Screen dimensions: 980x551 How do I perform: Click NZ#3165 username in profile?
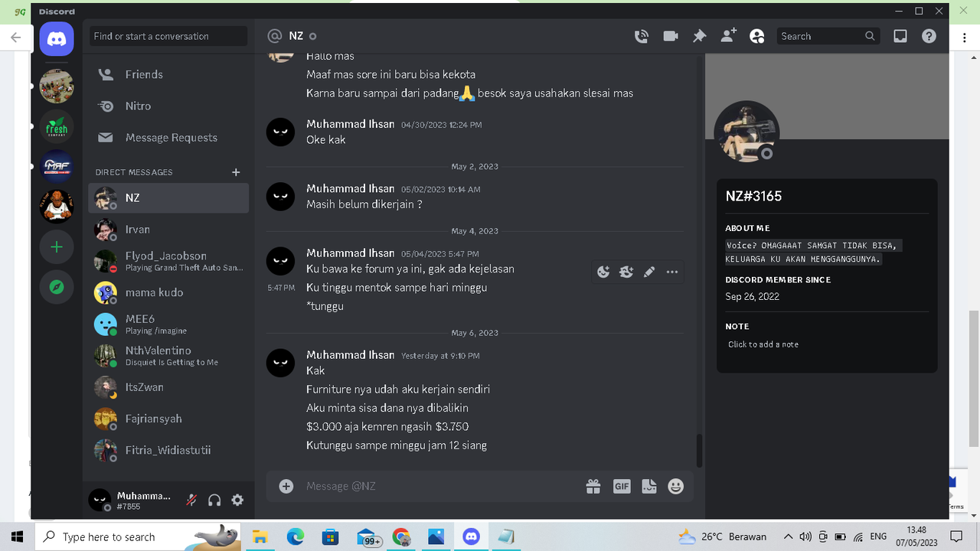753,196
